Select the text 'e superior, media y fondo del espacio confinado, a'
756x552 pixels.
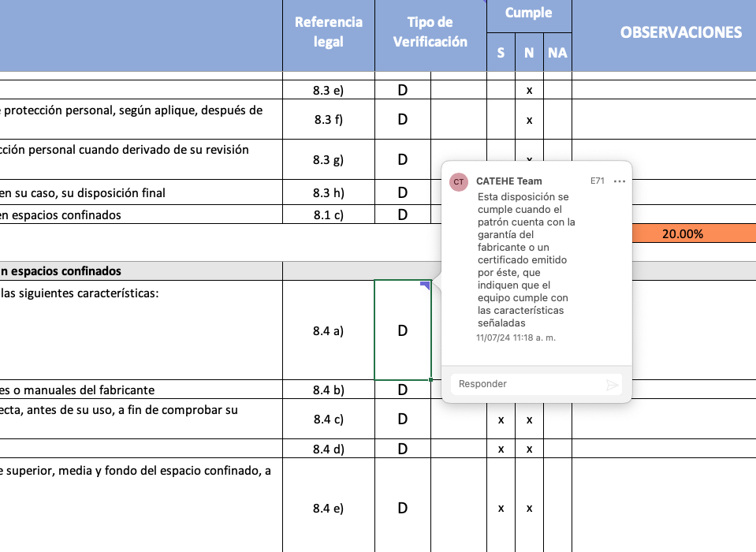click(136, 471)
